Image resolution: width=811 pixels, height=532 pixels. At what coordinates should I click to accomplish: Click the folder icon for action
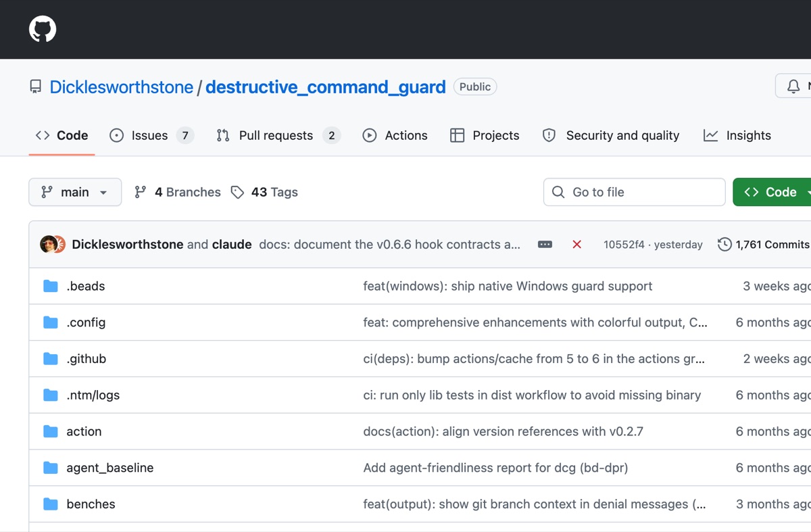(x=51, y=431)
